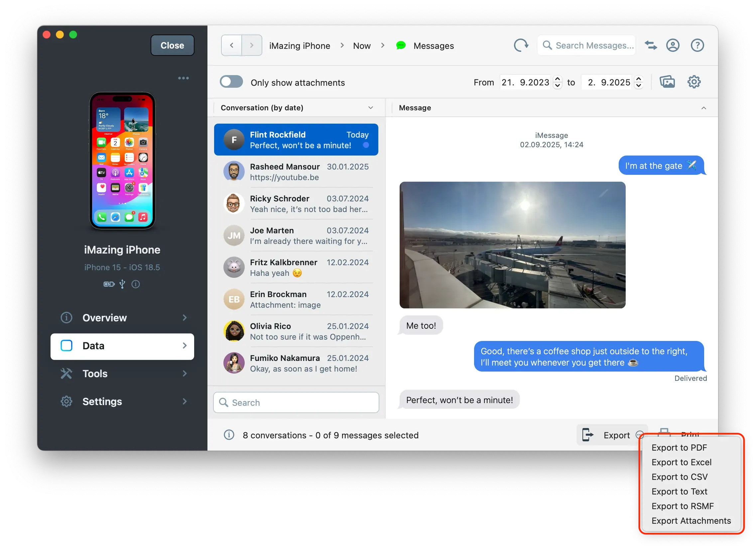Open the refresh/reload messages icon

coord(521,45)
